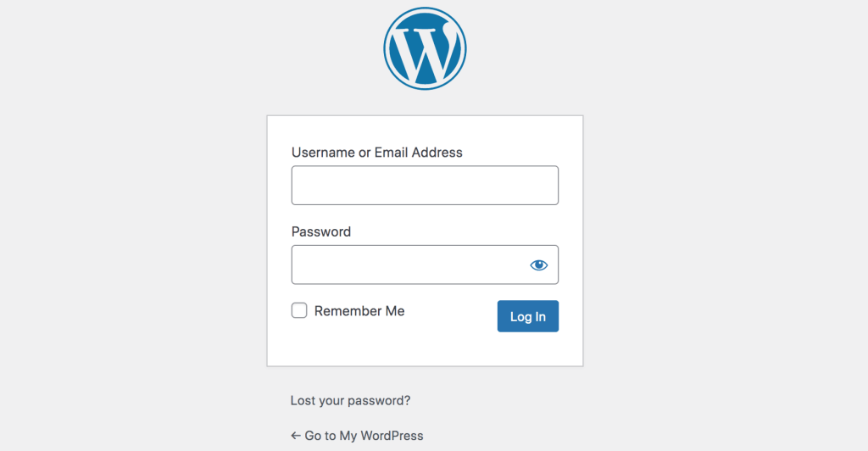Tick the Remember Me checkbox
The height and width of the screenshot is (451, 868).
tap(299, 310)
